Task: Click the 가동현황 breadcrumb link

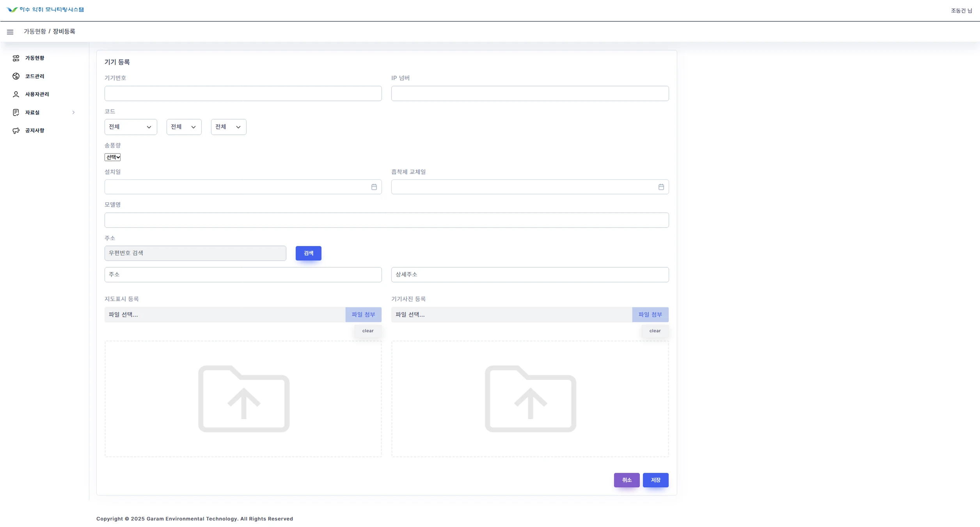Action: coord(35,32)
